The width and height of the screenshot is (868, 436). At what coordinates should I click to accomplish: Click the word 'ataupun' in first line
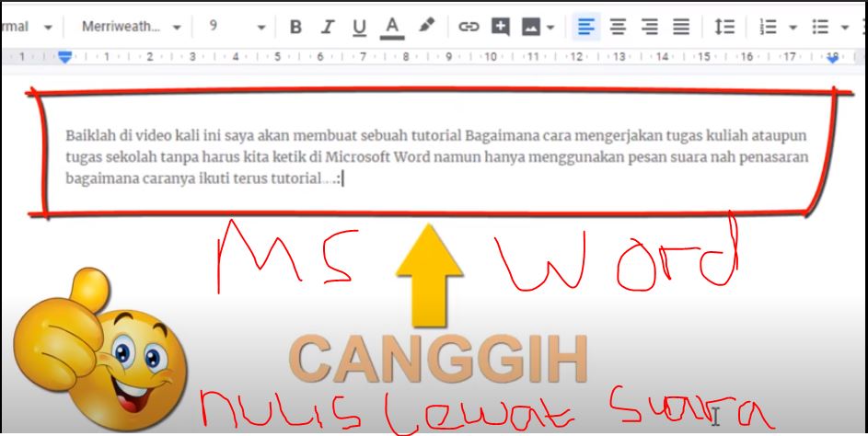pos(780,136)
